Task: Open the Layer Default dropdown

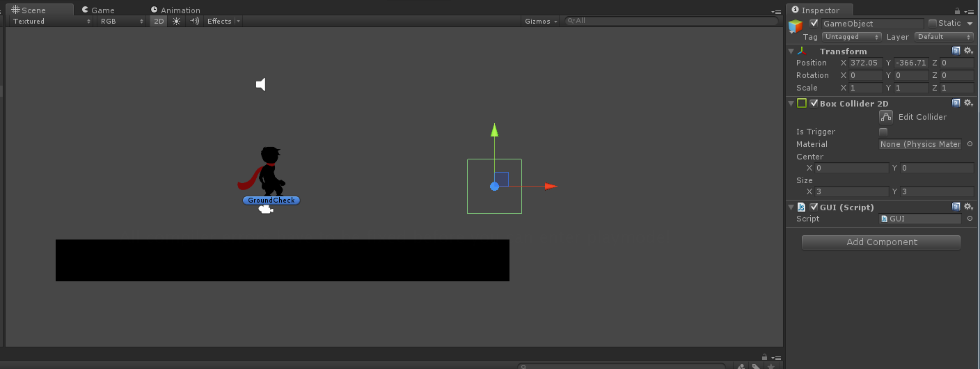Action: pyautogui.click(x=945, y=36)
